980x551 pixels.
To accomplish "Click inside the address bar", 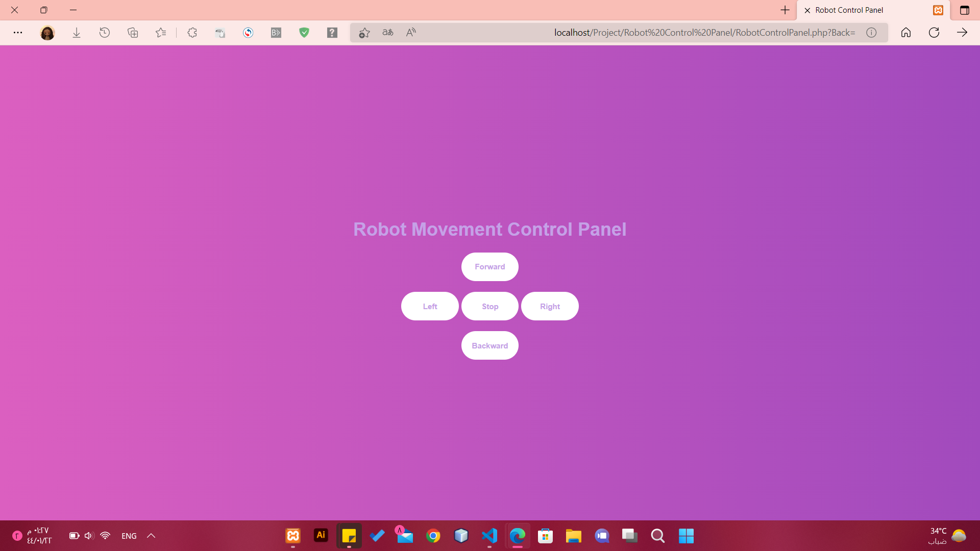I will (x=704, y=32).
